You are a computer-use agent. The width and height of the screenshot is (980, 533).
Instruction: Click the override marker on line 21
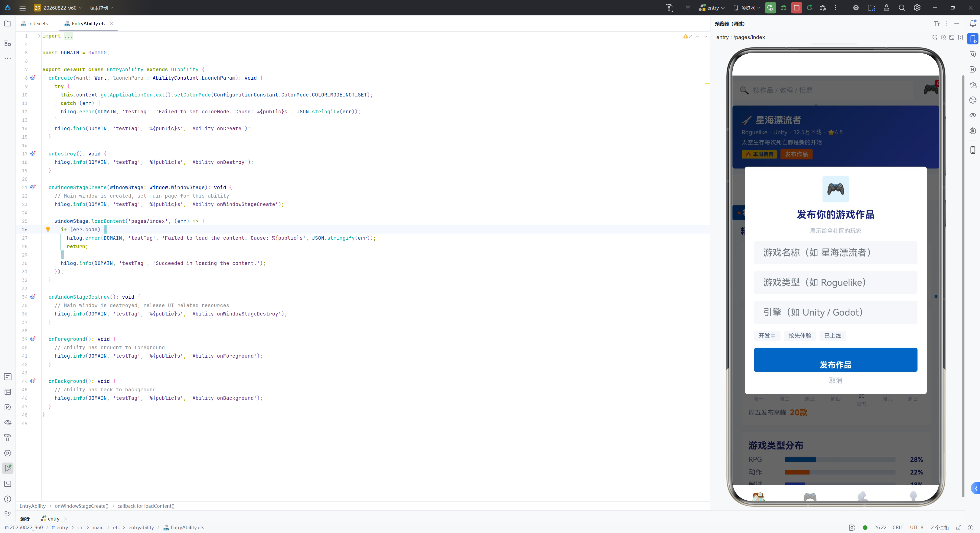pyautogui.click(x=33, y=187)
